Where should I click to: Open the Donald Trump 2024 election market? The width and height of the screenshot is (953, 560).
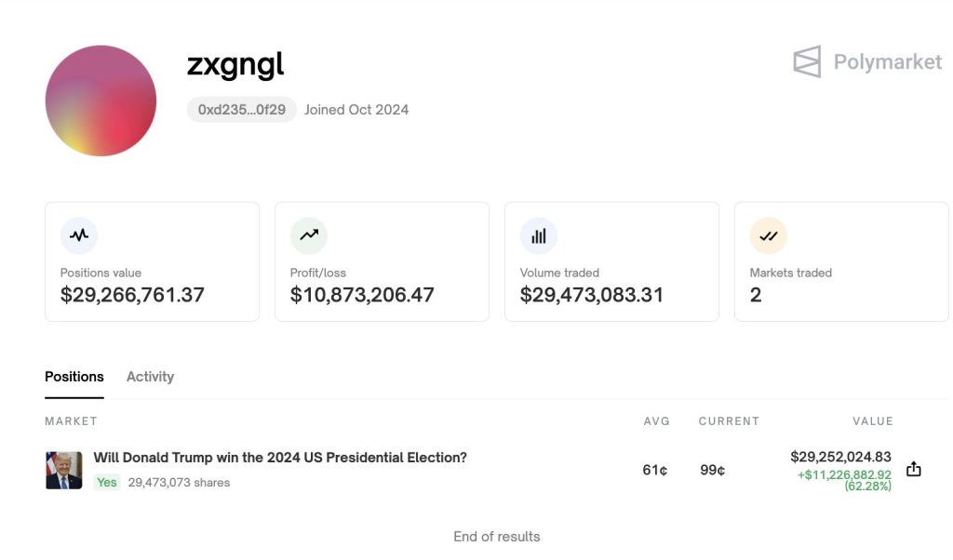point(279,457)
